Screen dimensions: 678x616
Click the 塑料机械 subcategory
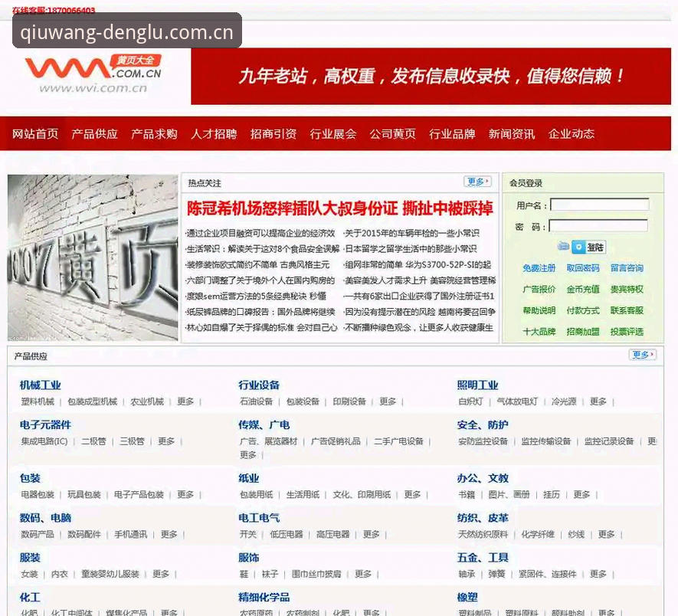[x=38, y=401]
